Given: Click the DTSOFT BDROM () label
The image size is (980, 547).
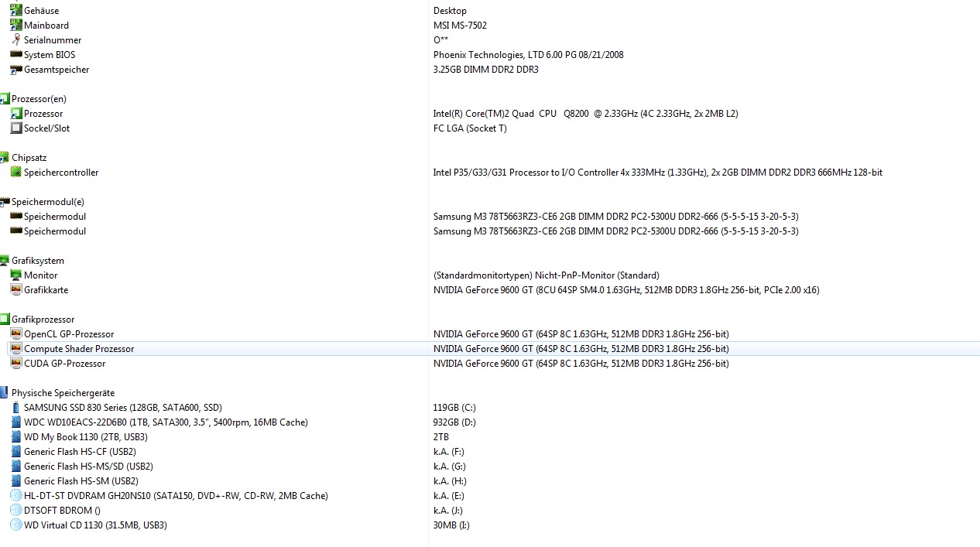Looking at the screenshot, I should [x=62, y=511].
